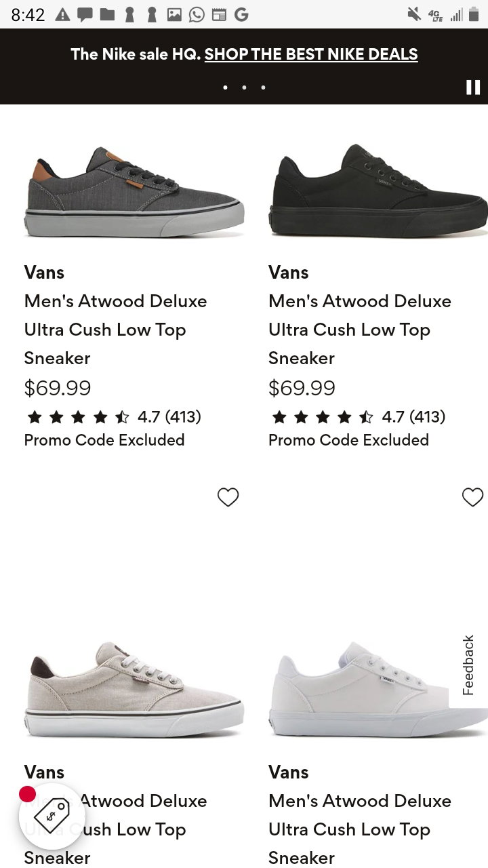This screenshot has height=868, width=488.
Task: Tap heart icon above white Vans sneaker
Action: click(472, 497)
